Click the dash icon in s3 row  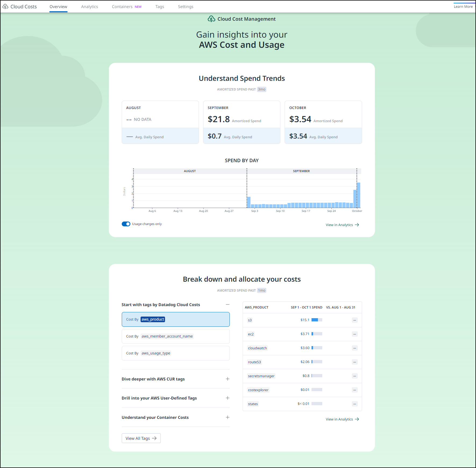[x=355, y=320]
